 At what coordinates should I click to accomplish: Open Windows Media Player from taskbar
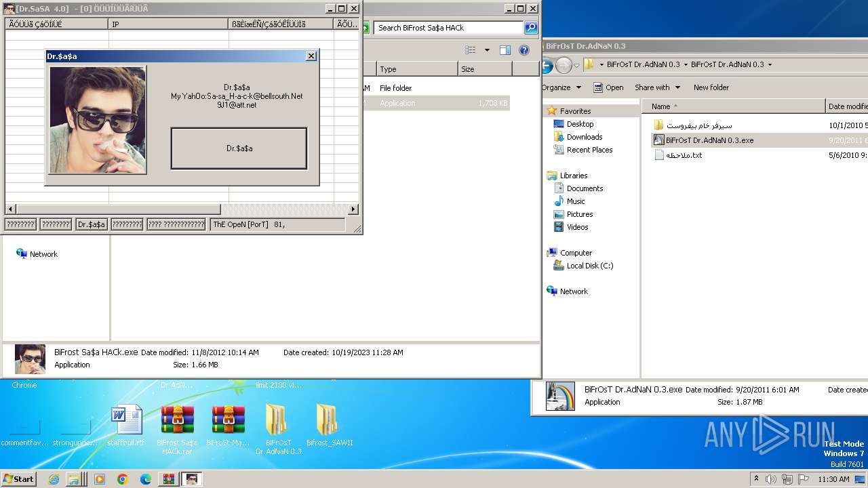[100, 479]
